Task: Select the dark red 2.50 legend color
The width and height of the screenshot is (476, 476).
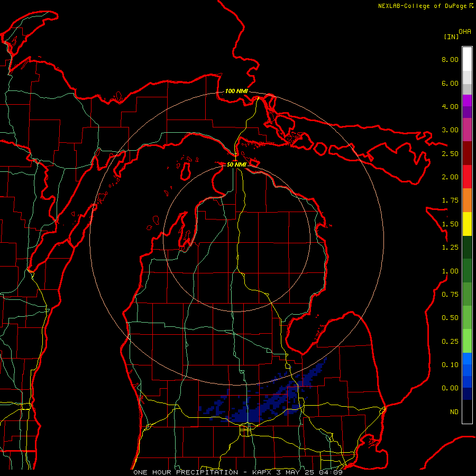Action: click(467, 153)
